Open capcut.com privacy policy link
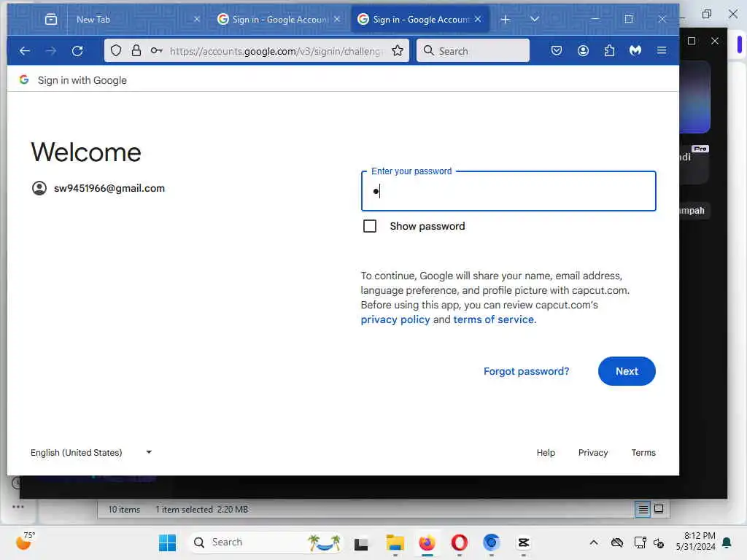This screenshot has width=747, height=560. click(395, 319)
